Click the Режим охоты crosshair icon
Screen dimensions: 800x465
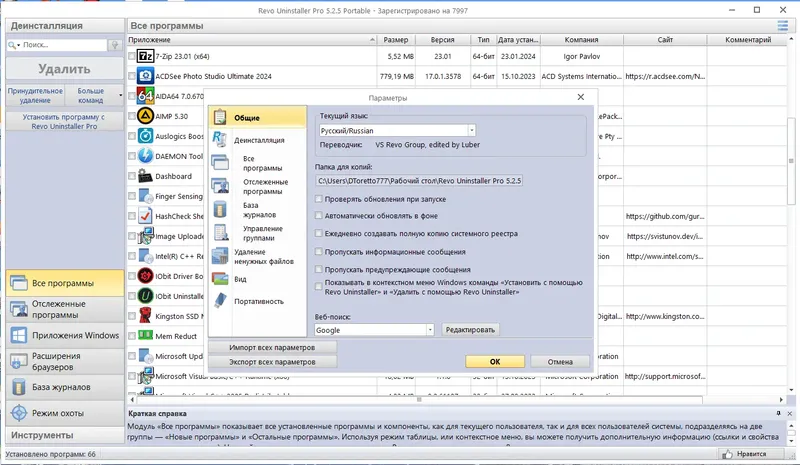[x=19, y=413]
